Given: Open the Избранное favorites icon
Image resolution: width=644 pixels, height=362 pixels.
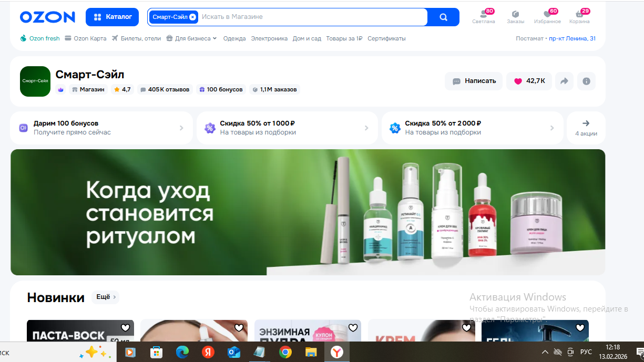Looking at the screenshot, I should coord(547,16).
